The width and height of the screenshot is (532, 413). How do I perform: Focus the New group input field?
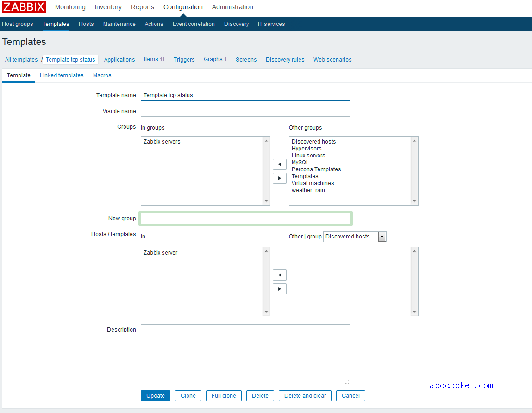(245, 219)
